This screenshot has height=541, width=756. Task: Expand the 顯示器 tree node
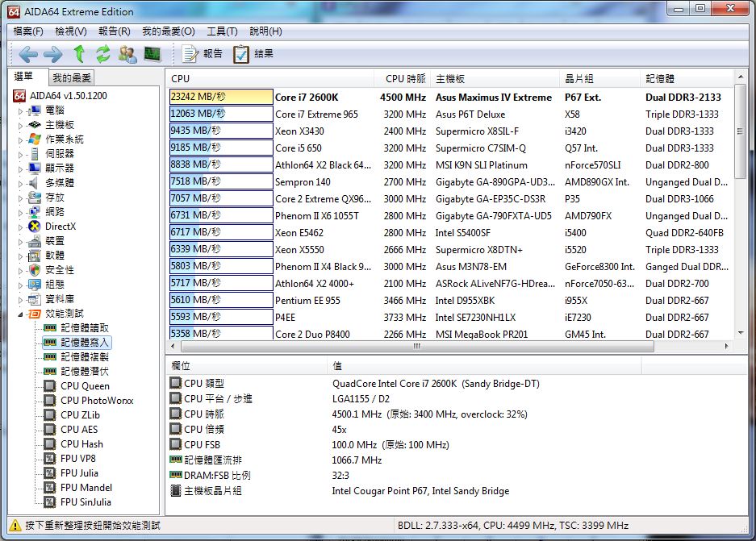20,169
